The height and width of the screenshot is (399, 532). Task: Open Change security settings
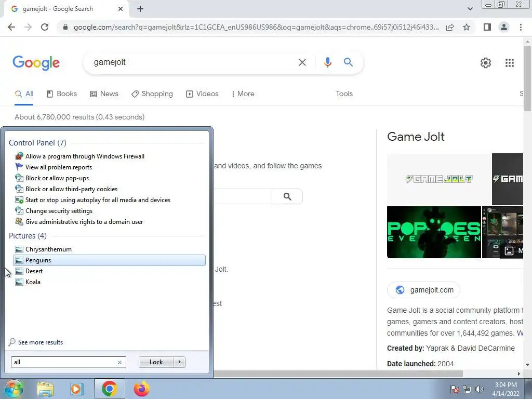click(x=59, y=211)
